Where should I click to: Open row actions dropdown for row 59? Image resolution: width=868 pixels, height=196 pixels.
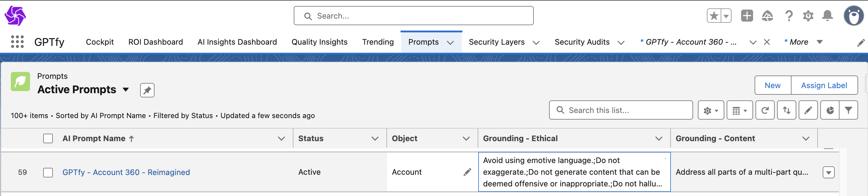(828, 172)
